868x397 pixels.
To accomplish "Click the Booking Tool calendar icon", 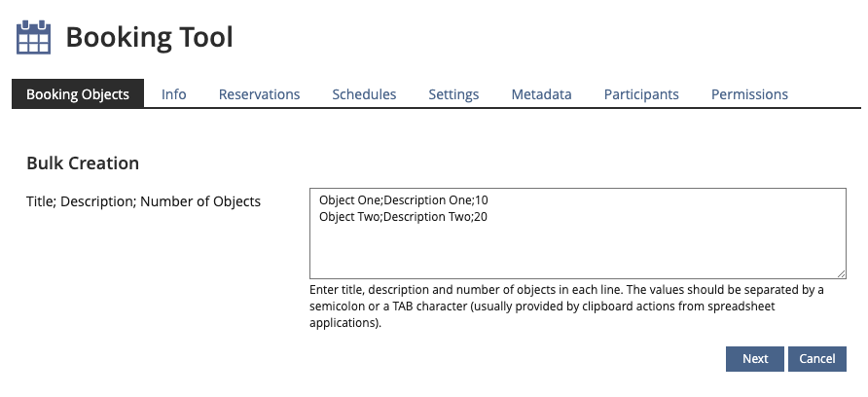I will coord(33,38).
